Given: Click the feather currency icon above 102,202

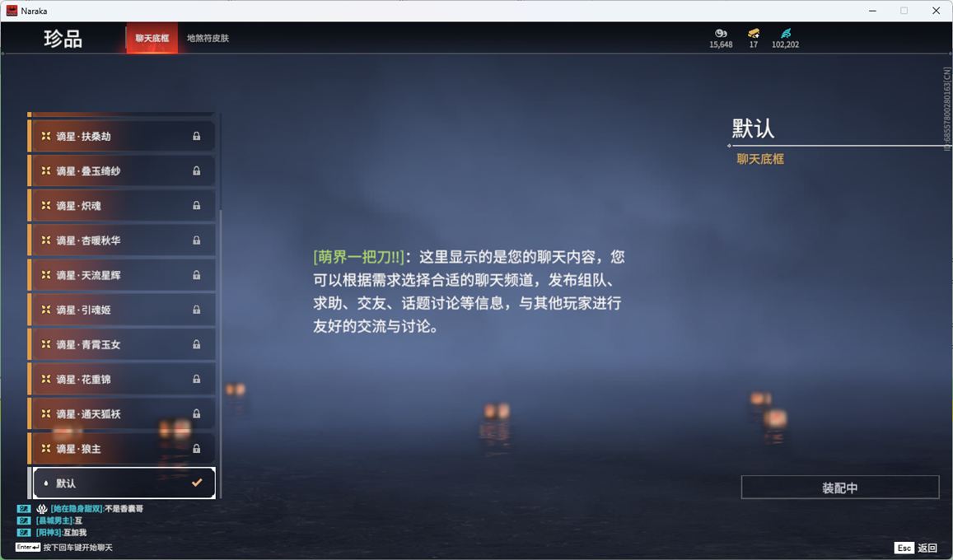Looking at the screenshot, I should coord(785,33).
